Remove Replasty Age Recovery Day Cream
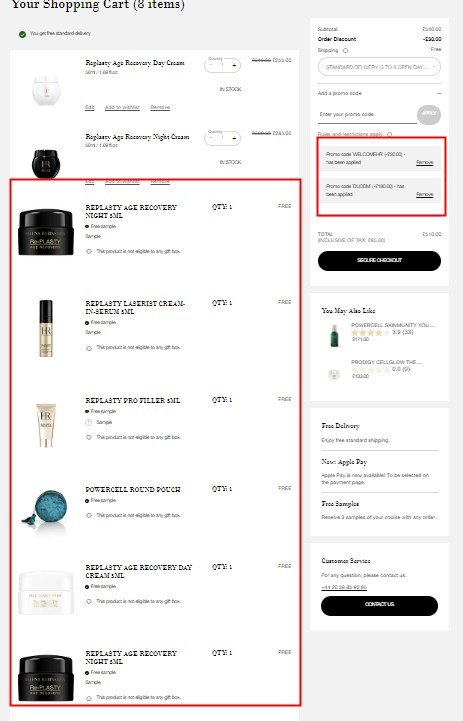Screen dimensions: 463x721 pyautogui.click(x=160, y=107)
